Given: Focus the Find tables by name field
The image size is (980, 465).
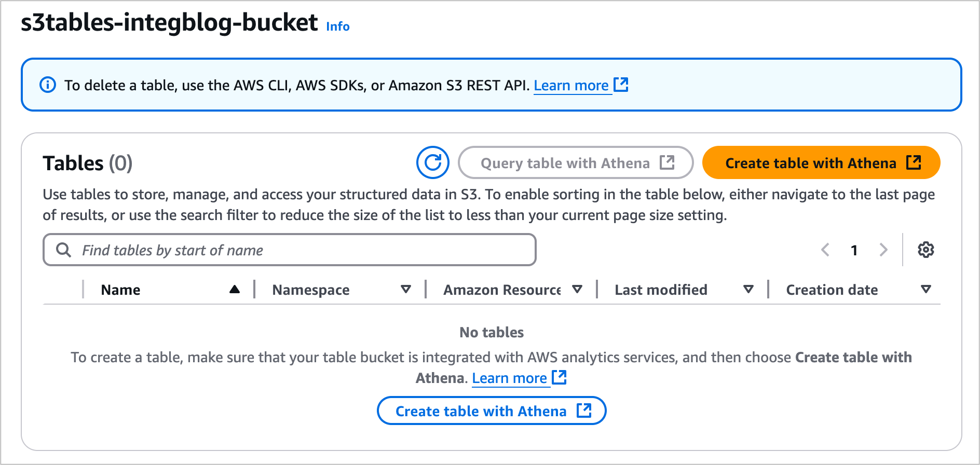Looking at the screenshot, I should click(x=289, y=250).
